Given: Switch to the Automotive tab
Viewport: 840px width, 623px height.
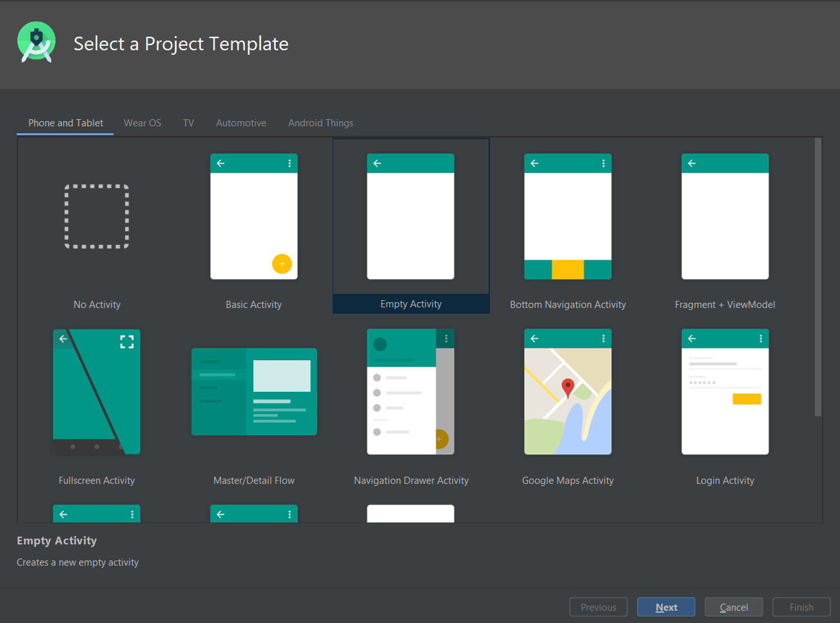Looking at the screenshot, I should (240, 122).
